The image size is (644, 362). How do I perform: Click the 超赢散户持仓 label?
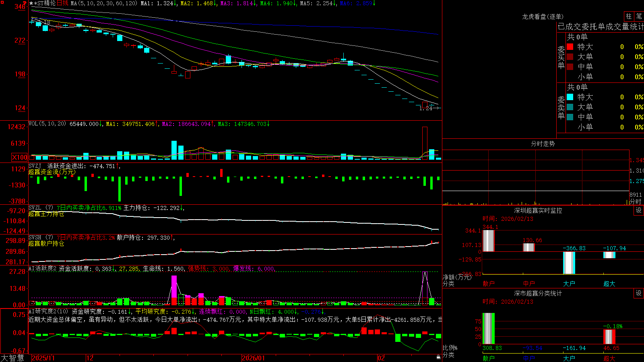[46, 243]
